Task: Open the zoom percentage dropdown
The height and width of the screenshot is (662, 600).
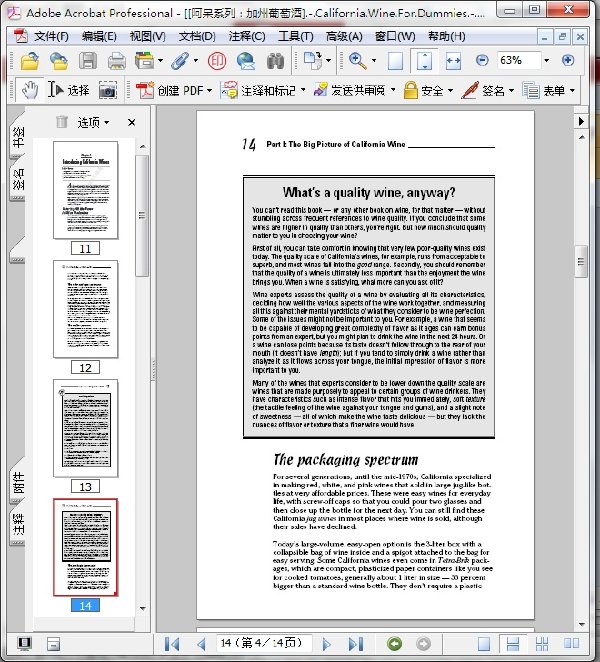Action: (546, 60)
